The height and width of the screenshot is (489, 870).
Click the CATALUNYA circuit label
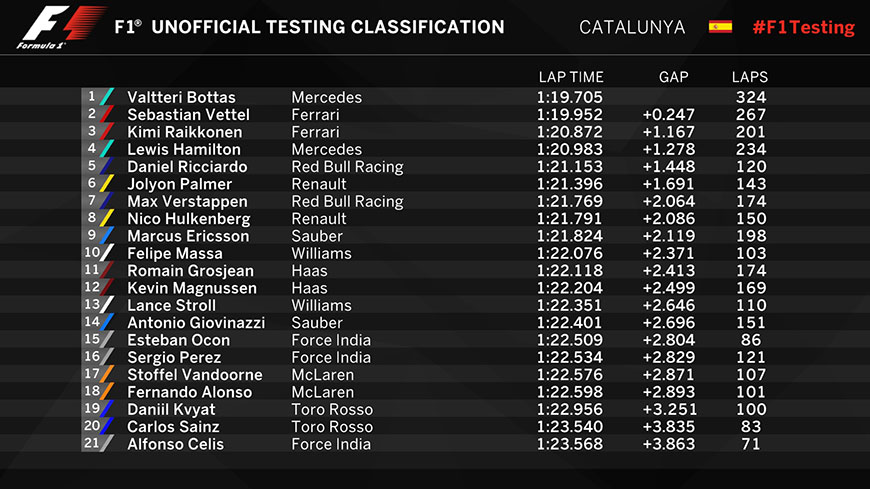(x=632, y=28)
